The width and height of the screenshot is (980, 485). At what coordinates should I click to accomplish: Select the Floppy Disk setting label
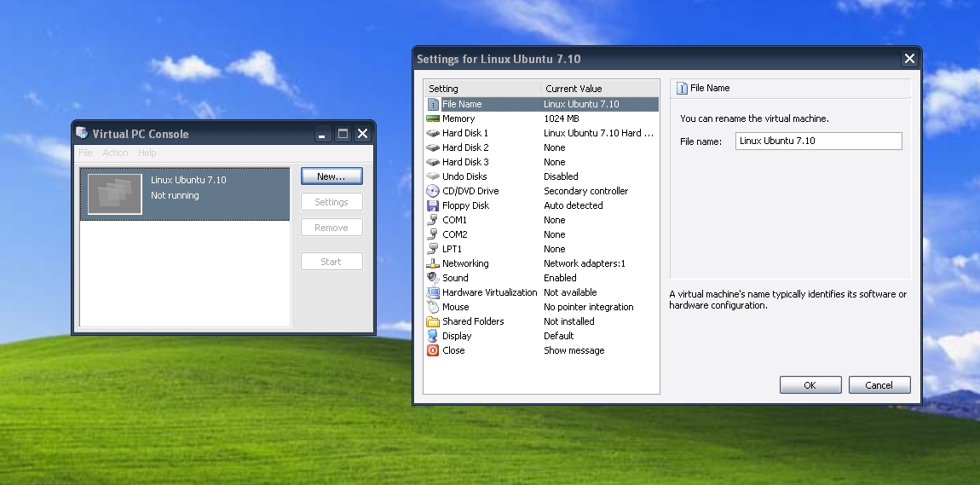(465, 205)
